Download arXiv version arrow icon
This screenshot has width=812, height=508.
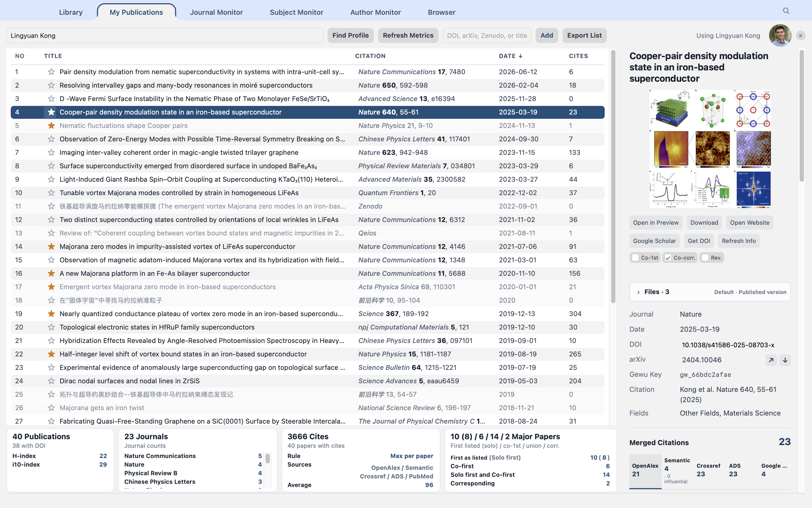(785, 360)
